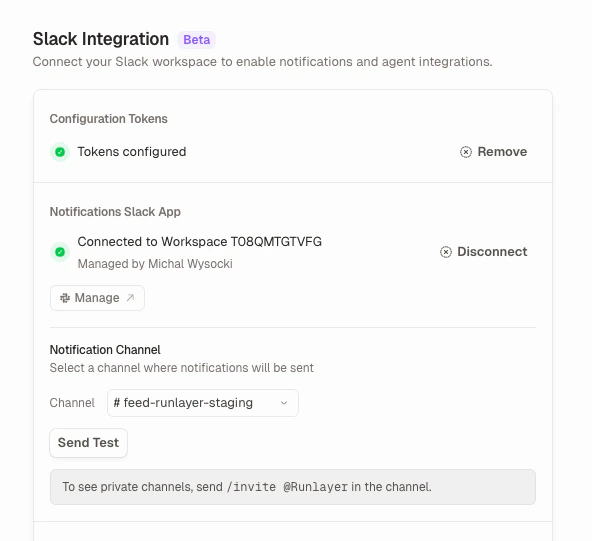Image resolution: width=592 pixels, height=541 pixels.
Task: Click the Beta badge next to title
Action: [196, 40]
